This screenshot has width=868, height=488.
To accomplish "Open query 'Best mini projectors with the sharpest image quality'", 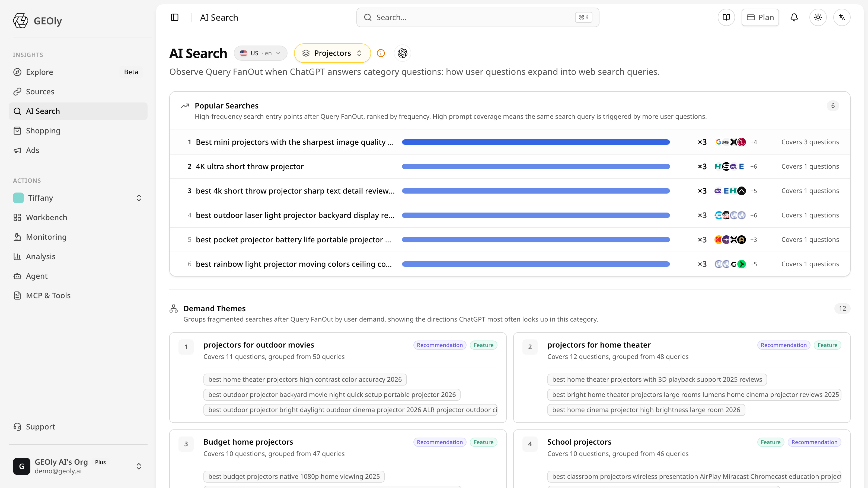I will pos(295,142).
